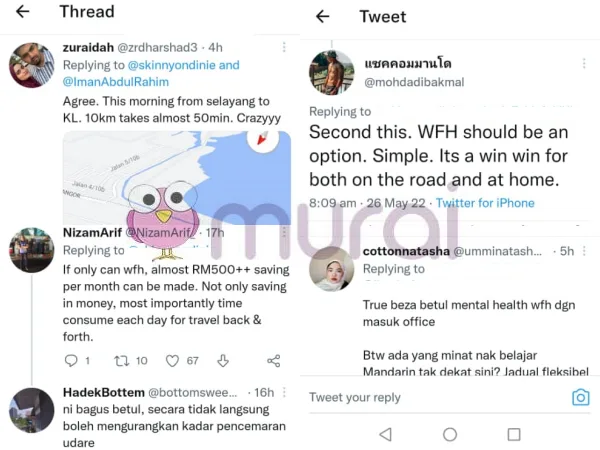
Task: Open the @ImanAbdulRahim mention link
Action: pyautogui.click(x=116, y=82)
